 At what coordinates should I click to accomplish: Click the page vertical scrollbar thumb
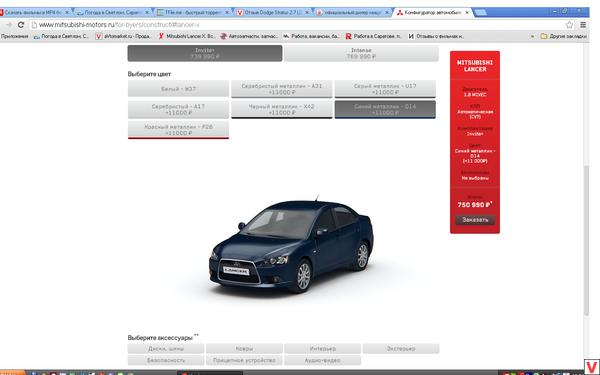pyautogui.click(x=586, y=241)
